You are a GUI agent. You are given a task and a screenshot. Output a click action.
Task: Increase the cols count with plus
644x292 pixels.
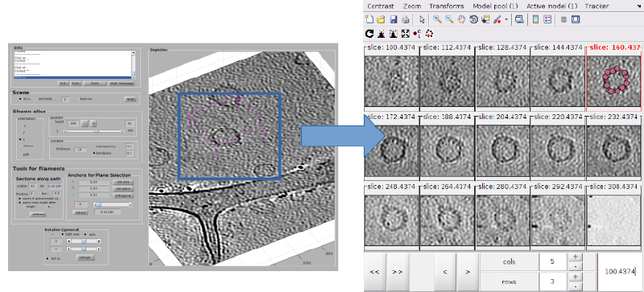pyautogui.click(x=576, y=257)
